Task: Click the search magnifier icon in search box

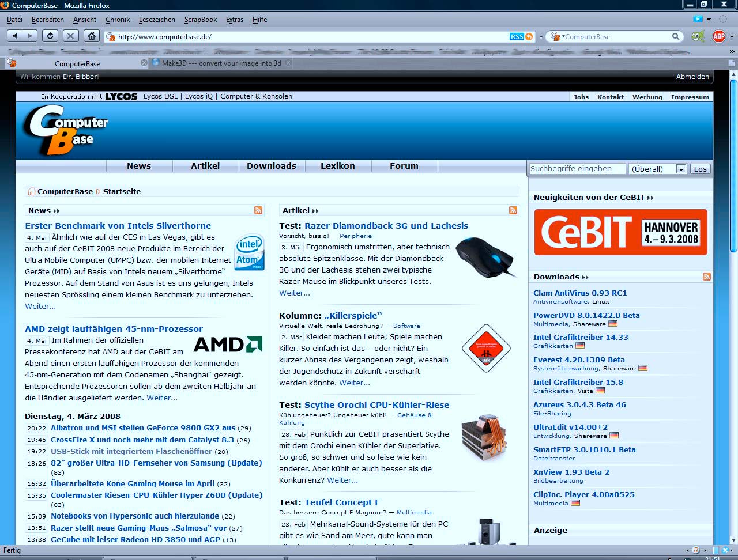Action: pyautogui.click(x=676, y=36)
